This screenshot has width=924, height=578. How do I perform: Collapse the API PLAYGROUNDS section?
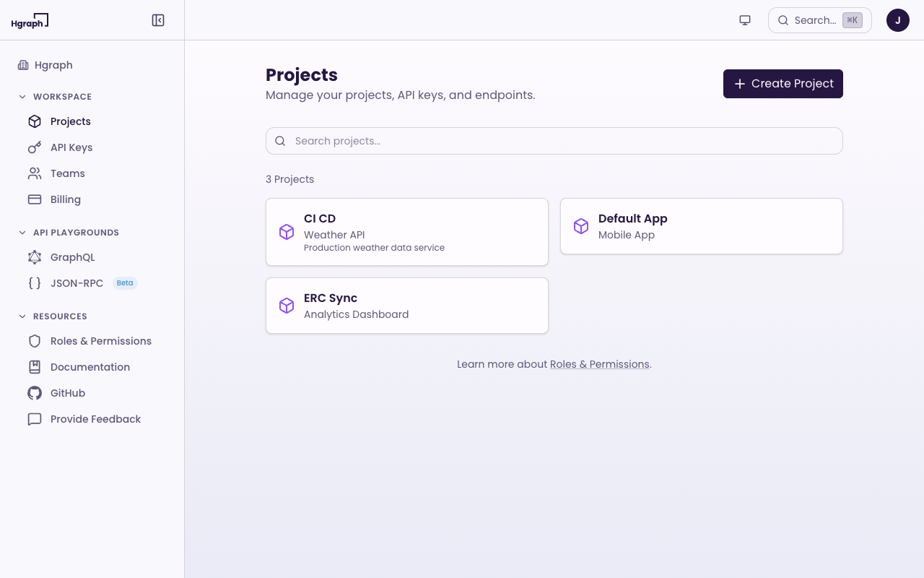(x=22, y=232)
